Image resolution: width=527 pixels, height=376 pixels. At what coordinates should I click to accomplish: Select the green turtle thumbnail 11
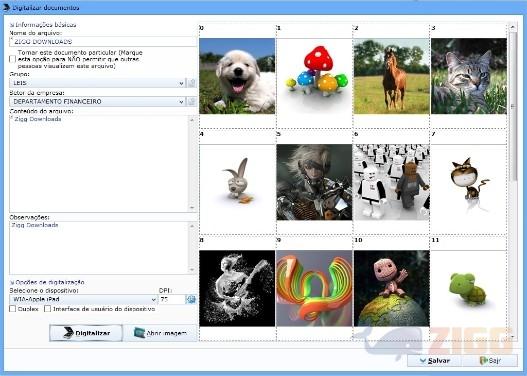tap(469, 288)
